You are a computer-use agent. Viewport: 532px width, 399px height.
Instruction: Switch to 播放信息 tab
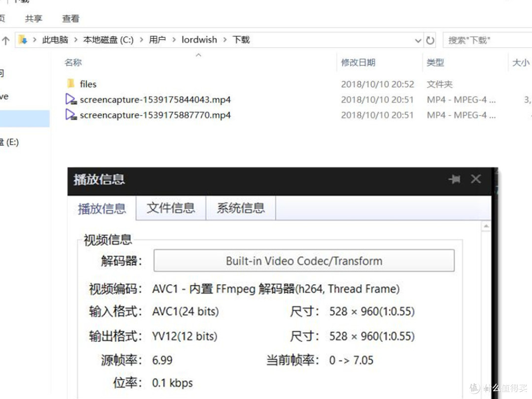click(x=102, y=208)
